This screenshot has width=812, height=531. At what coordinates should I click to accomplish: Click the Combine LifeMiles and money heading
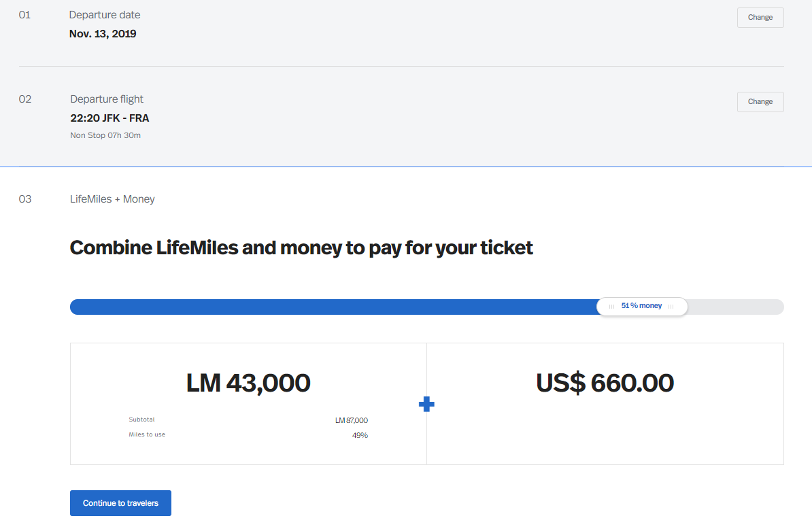tap(301, 248)
